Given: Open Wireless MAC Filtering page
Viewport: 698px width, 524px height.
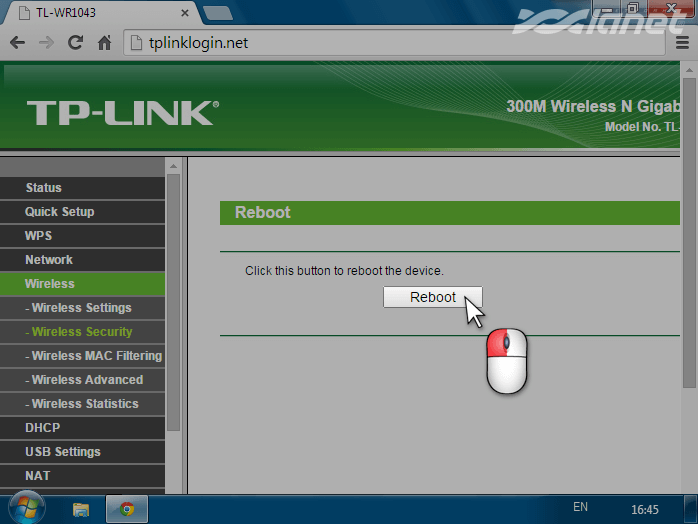Looking at the screenshot, I should pyautogui.click(x=94, y=356).
